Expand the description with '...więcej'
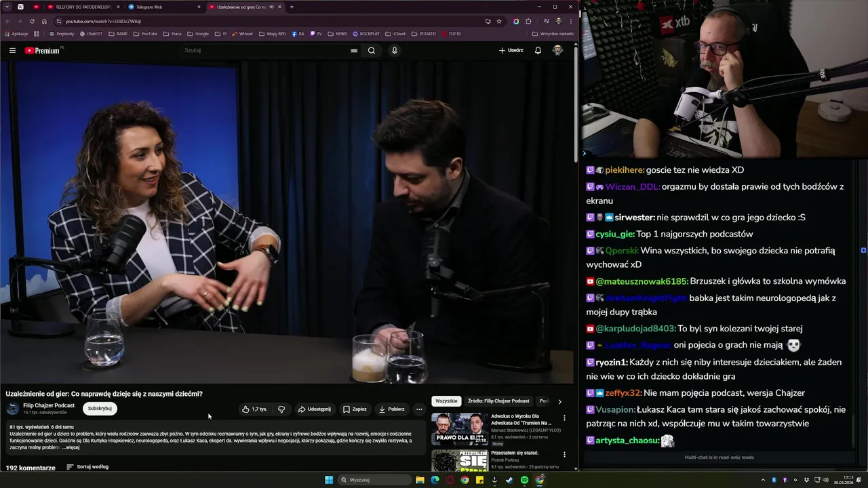 coord(71,447)
